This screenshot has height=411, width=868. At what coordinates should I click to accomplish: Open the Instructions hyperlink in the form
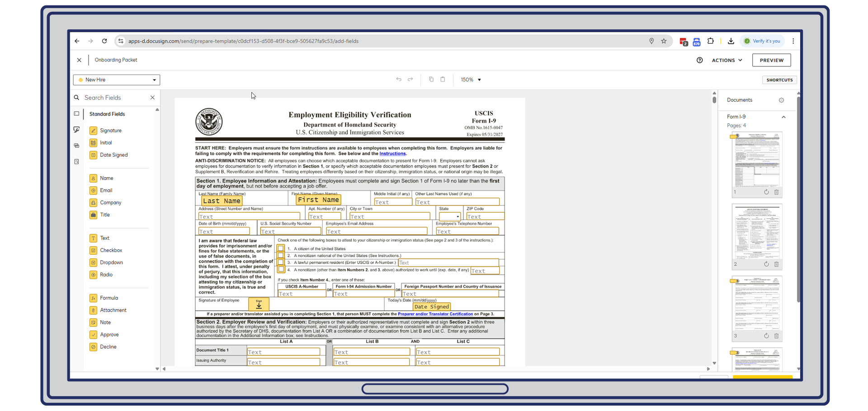392,154
